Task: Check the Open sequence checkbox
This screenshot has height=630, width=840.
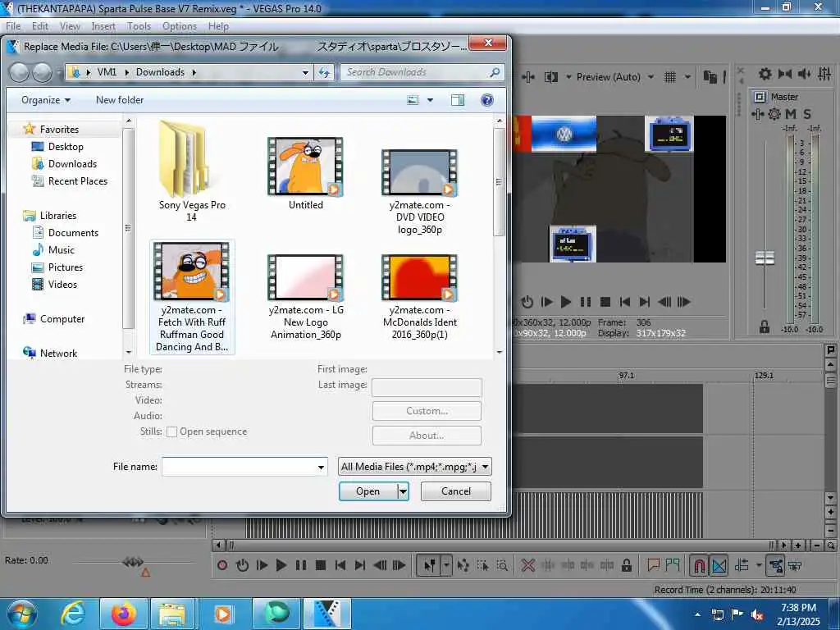Action: (172, 431)
